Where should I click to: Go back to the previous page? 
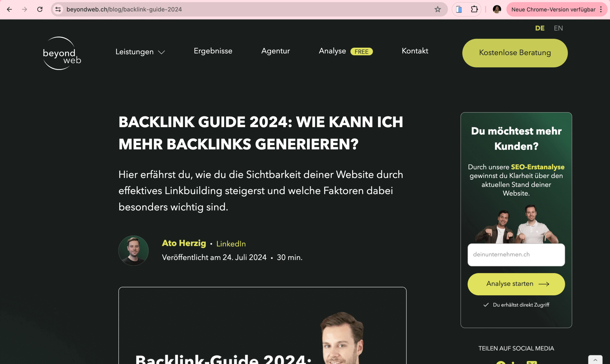tap(9, 9)
